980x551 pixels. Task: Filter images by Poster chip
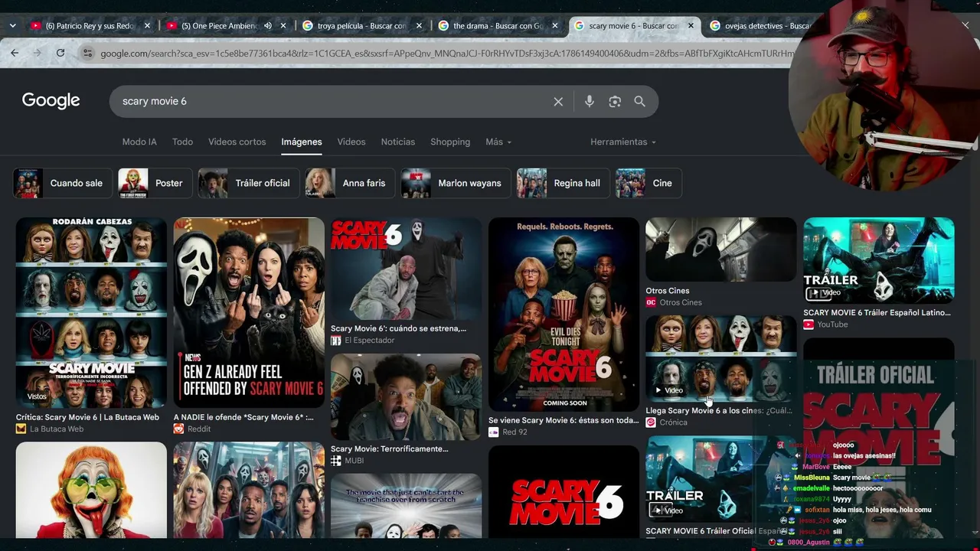[x=155, y=183]
